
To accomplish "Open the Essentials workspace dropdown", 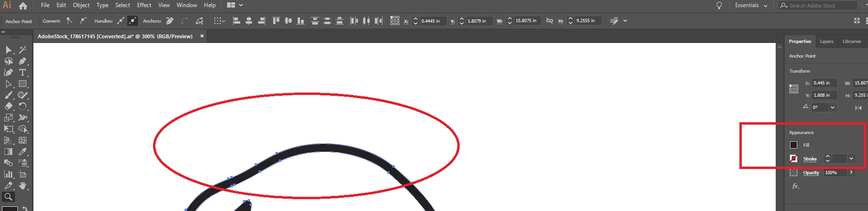I will 751,6.
